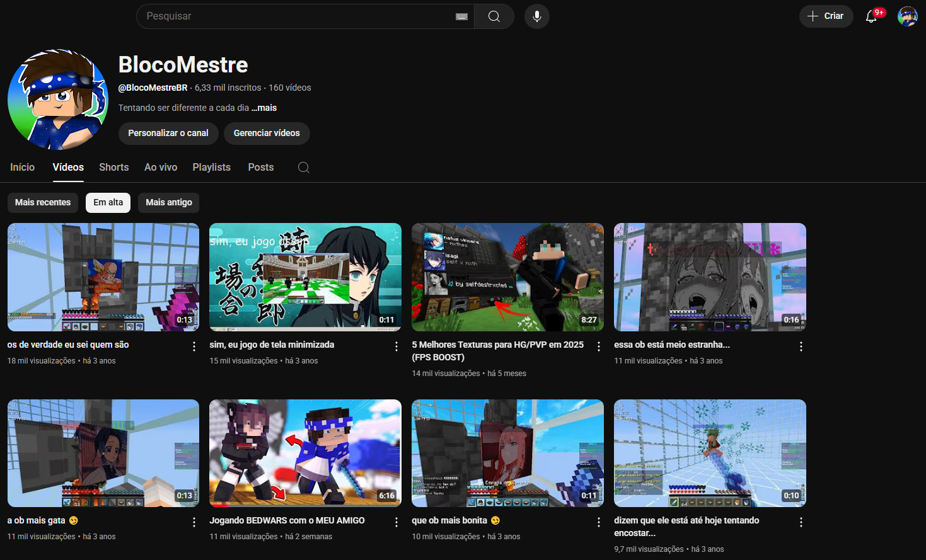Open thumbnail of 'a ob mais gata'
Image resolution: width=926 pixels, height=560 pixels.
tap(103, 454)
